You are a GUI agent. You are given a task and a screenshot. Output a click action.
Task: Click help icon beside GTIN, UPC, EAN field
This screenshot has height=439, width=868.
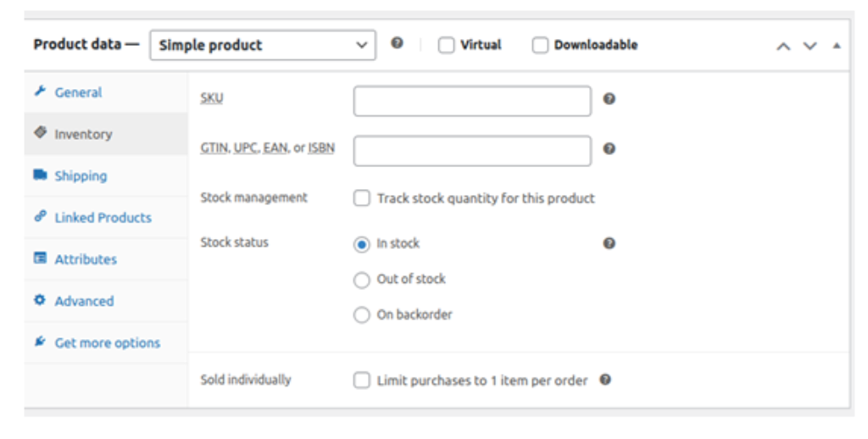click(609, 148)
